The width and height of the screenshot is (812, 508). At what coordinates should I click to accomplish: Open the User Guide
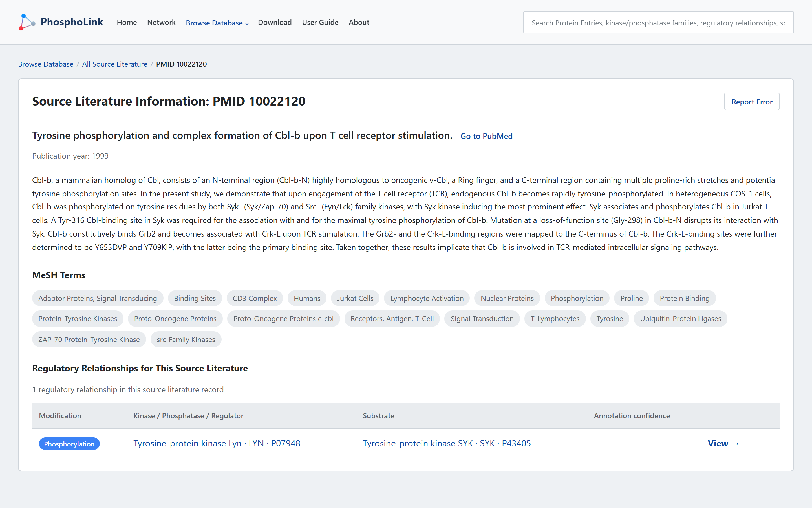click(x=320, y=22)
